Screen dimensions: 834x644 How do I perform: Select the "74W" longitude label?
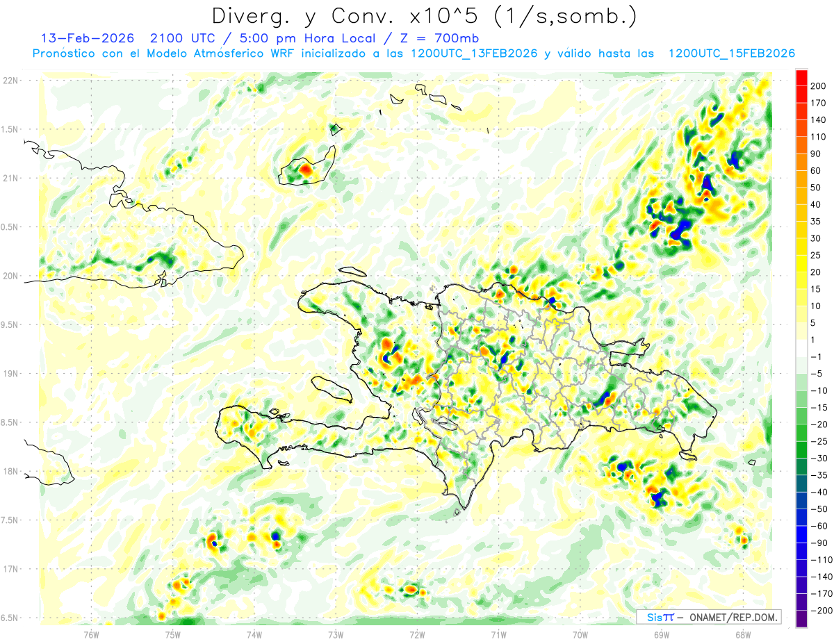(x=254, y=634)
